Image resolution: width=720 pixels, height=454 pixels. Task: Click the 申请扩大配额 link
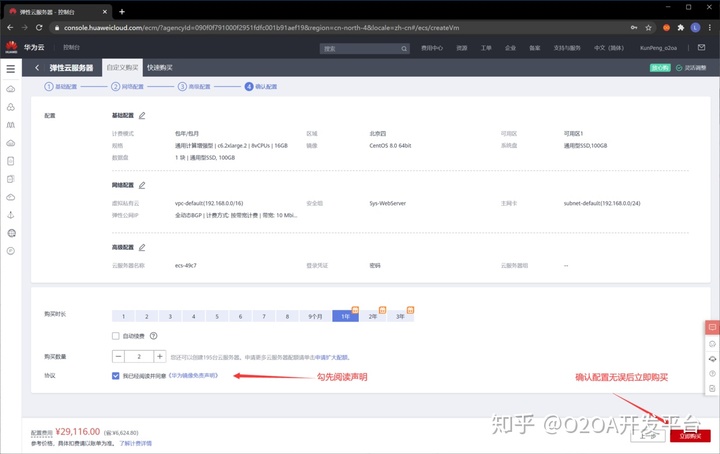[332, 357]
